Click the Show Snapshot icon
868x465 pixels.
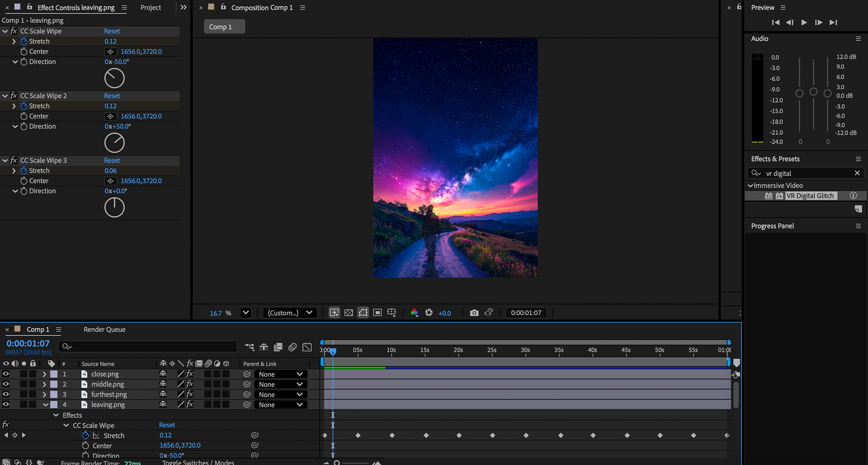[x=489, y=313]
